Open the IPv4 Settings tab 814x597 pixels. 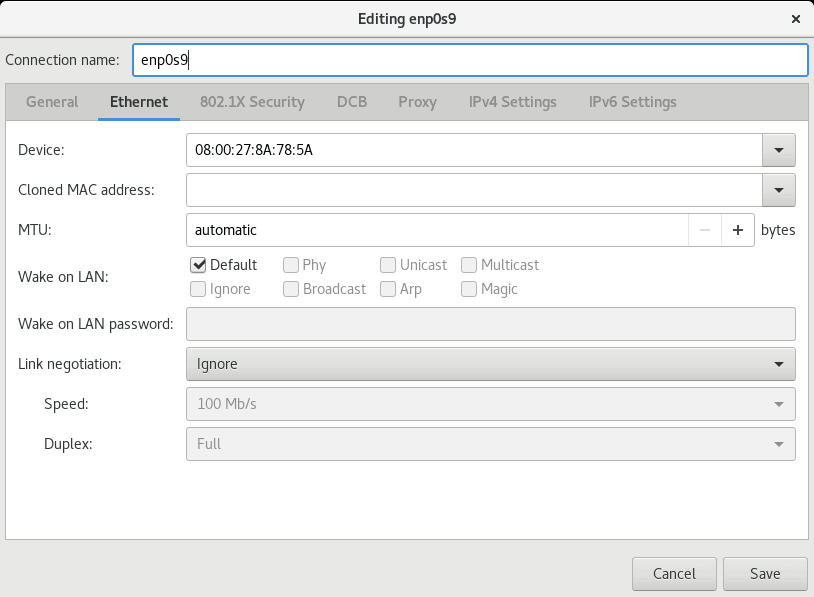tap(513, 102)
